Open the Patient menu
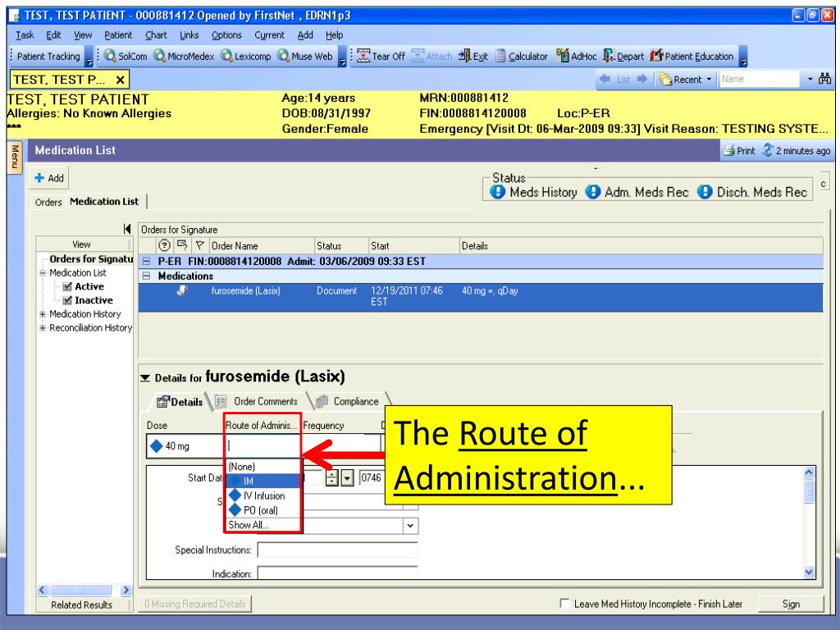This screenshot has height=630, width=840. 118,35
